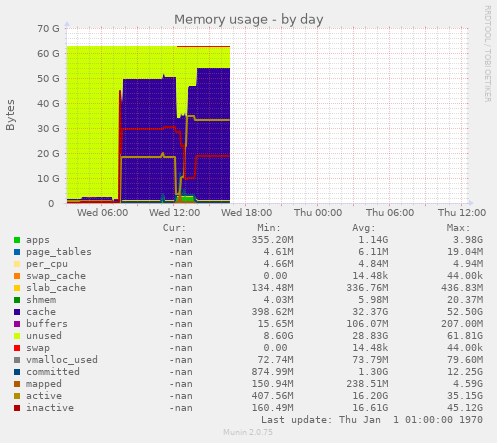Click the committed navy legend swatch
Viewport: 497px width, 443px height.
tap(17, 372)
